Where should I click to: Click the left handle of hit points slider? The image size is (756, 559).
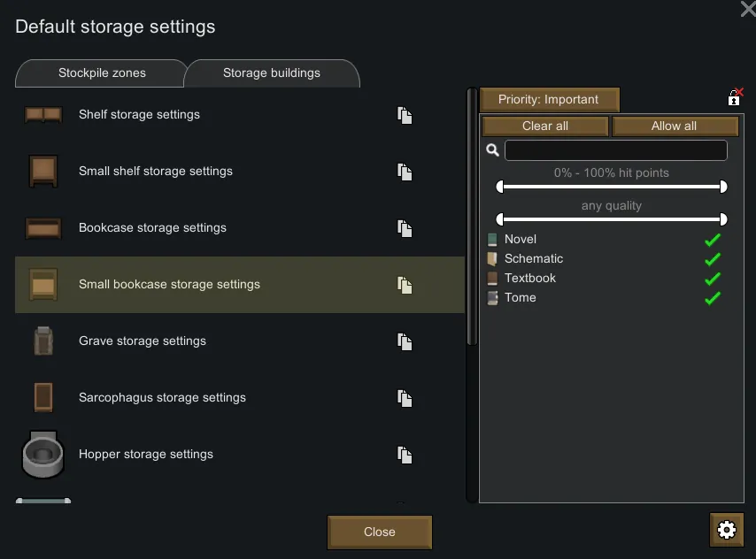point(500,187)
